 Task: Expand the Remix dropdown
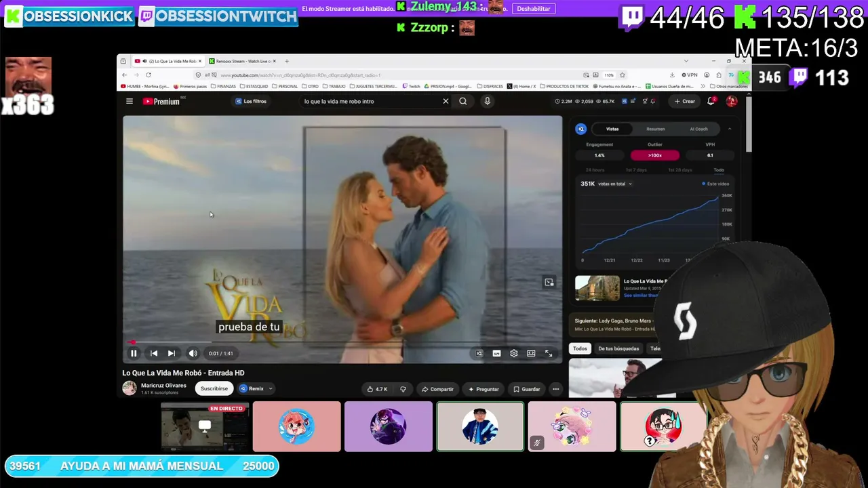point(256,388)
